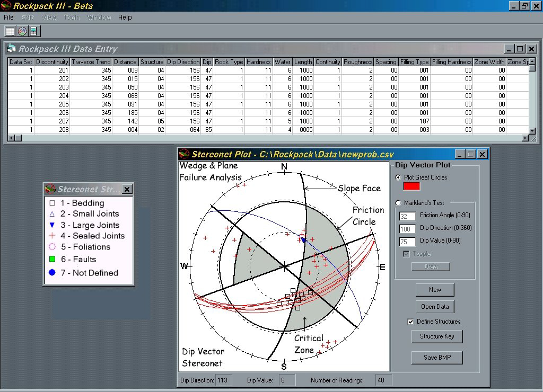Open the data entry grid toolbar icon
Viewport: 543px width, 392px height.
pos(10,31)
